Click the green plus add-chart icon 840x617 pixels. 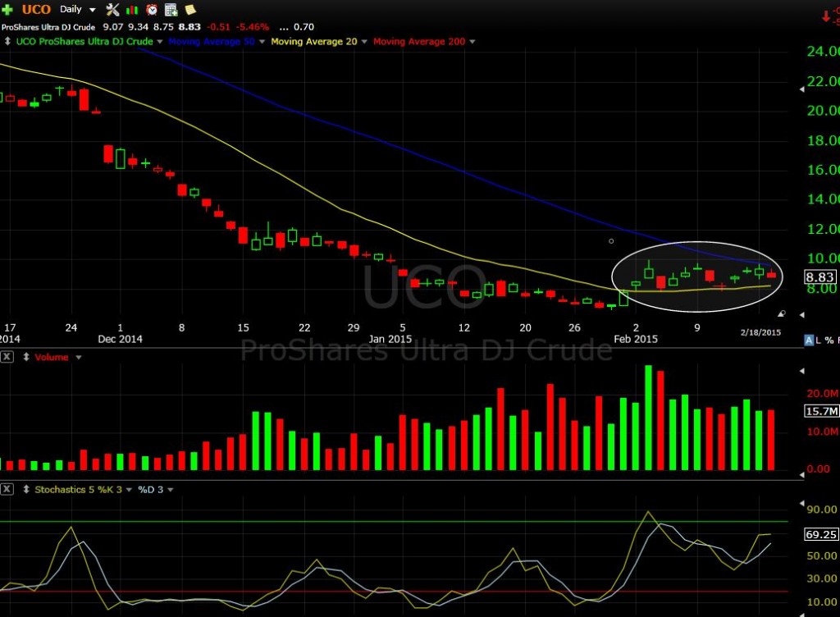(7, 10)
